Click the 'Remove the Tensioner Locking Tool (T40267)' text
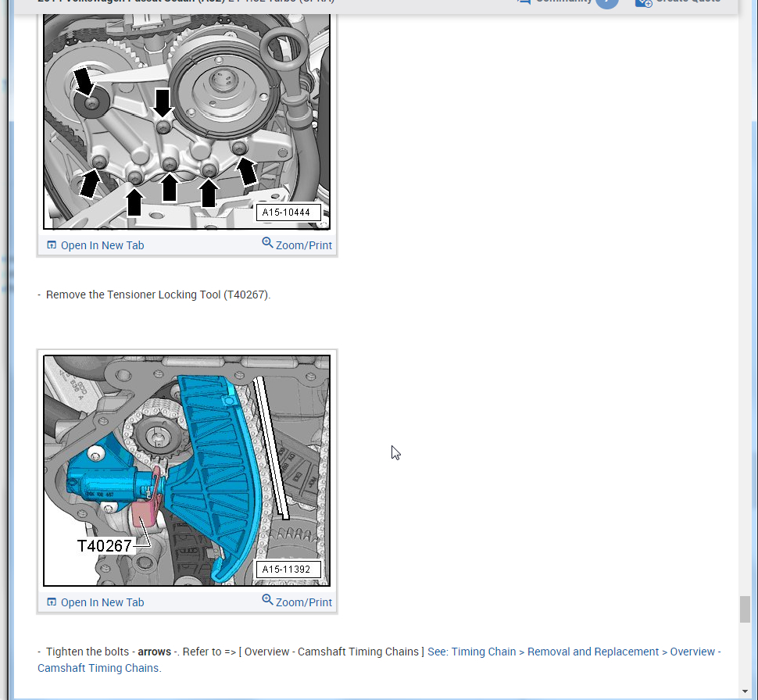 tap(158, 295)
